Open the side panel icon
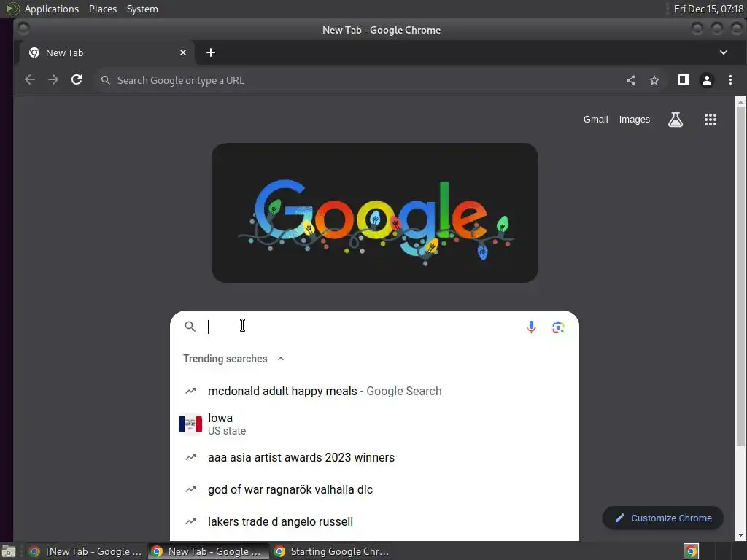The image size is (747, 560). (x=683, y=79)
